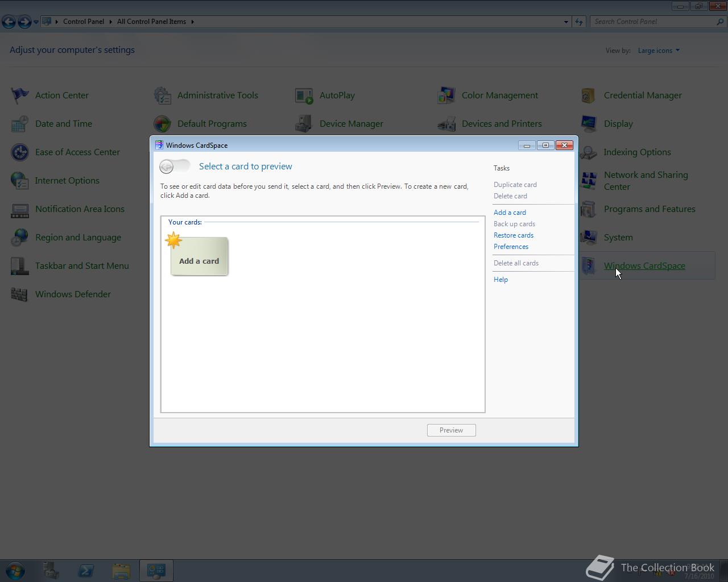Open Color Management icon
The height and width of the screenshot is (582, 728).
tap(446, 95)
